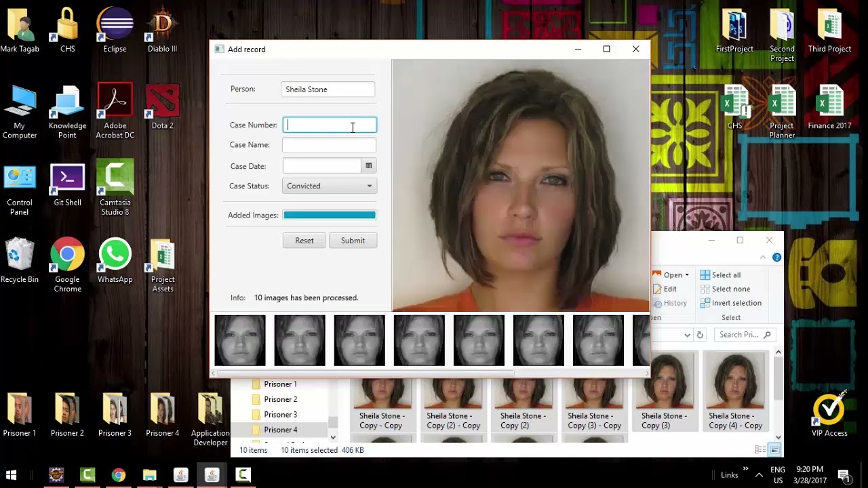This screenshot has height=488, width=868.
Task: Select the third grayscale face thumbnail
Action: pos(359,340)
